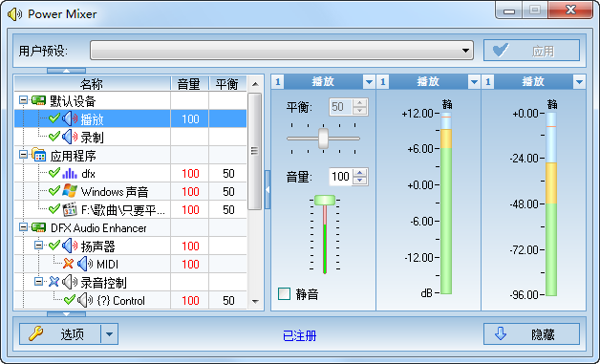Viewport: 600px width, 364px height.
Task: Click the +12.00 dB level meter bar
Action: (x=446, y=203)
